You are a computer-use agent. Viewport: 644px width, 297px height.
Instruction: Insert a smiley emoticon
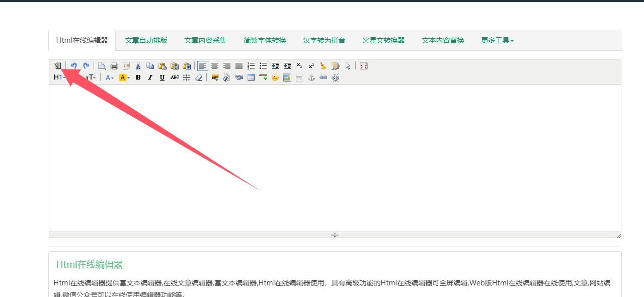click(275, 78)
